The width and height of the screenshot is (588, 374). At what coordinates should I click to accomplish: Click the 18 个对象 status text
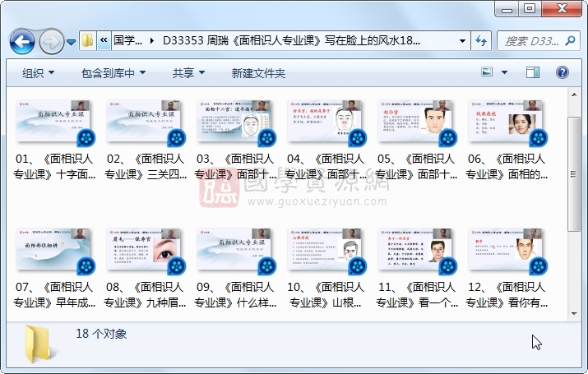[x=101, y=334]
